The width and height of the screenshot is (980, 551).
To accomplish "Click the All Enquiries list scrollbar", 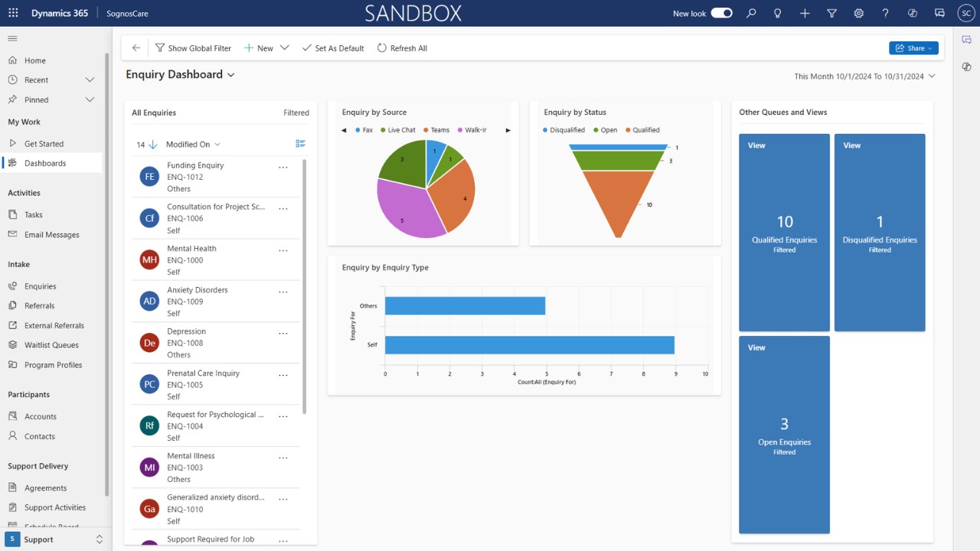I will click(x=305, y=286).
